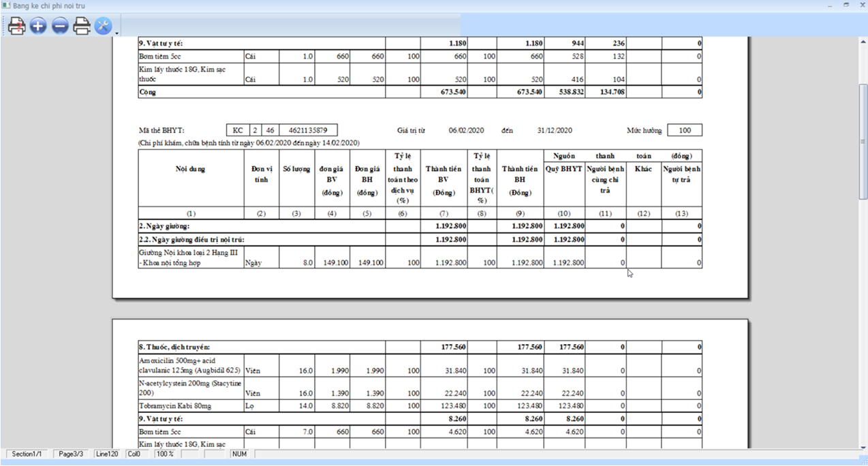
Task: Click the vertical scrollbar thumb
Action: point(863,141)
